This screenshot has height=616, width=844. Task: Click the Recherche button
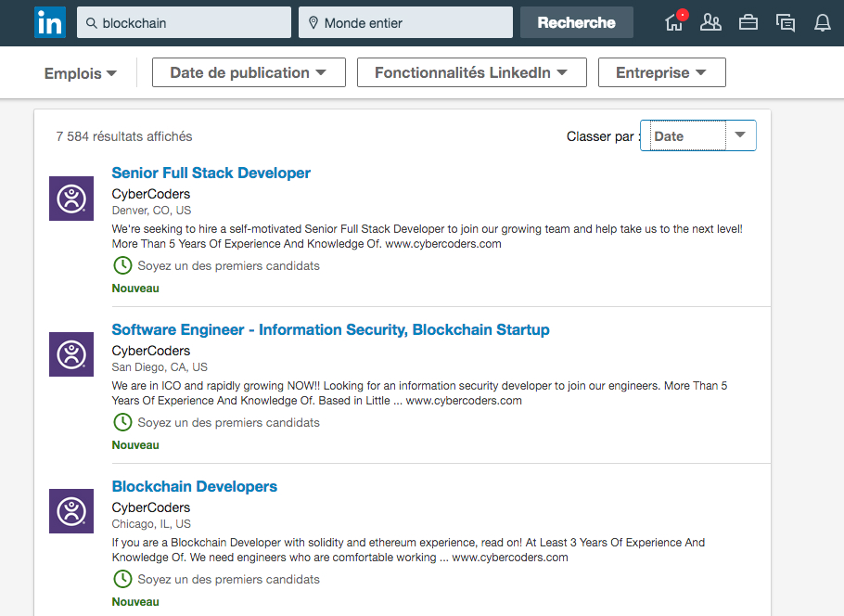[x=577, y=22]
